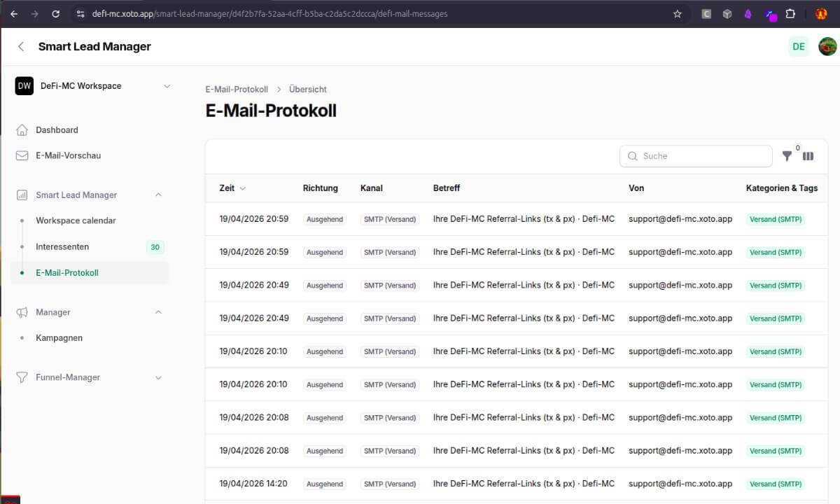This screenshot has width=840, height=504.
Task: Click the purple extension icon
Action: 748,13
